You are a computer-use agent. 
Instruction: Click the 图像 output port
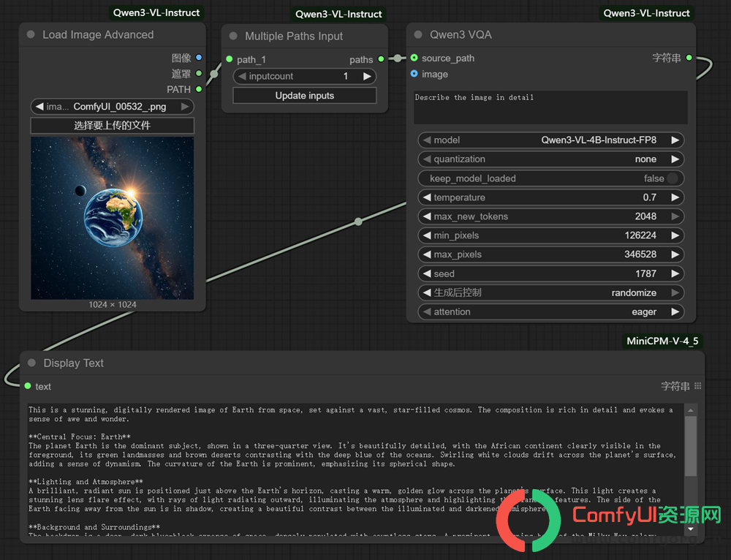(x=199, y=57)
